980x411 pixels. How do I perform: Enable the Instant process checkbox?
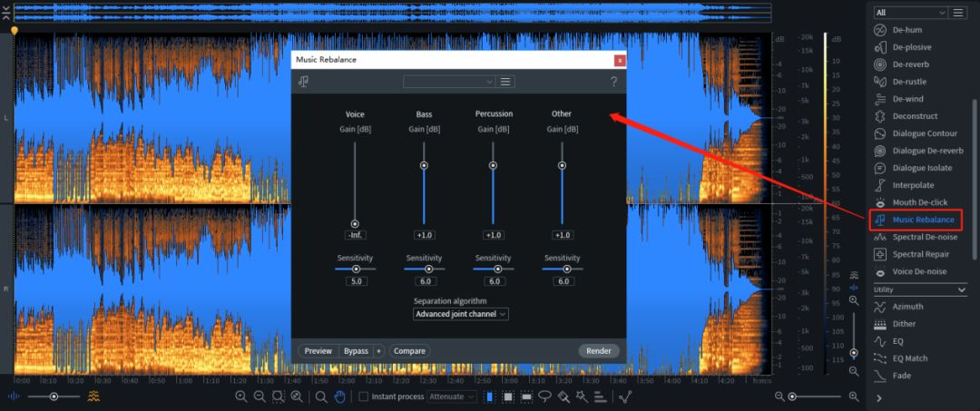coord(363,396)
